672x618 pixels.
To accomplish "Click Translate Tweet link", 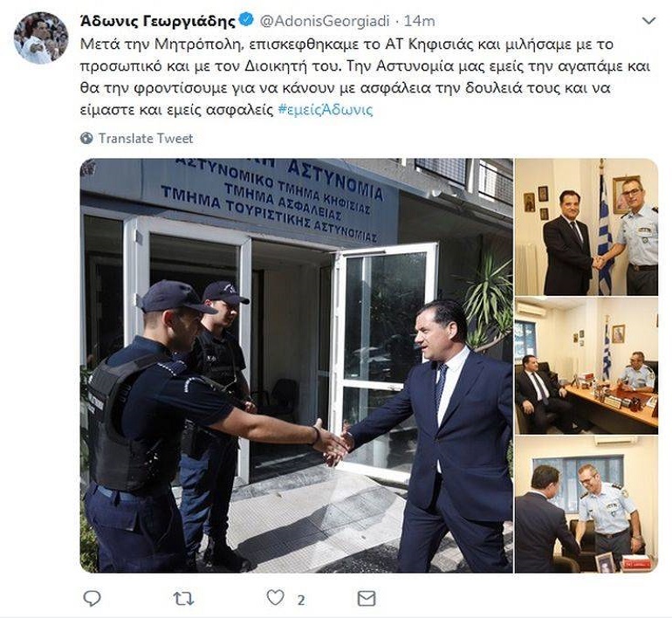I will coord(146,139).
